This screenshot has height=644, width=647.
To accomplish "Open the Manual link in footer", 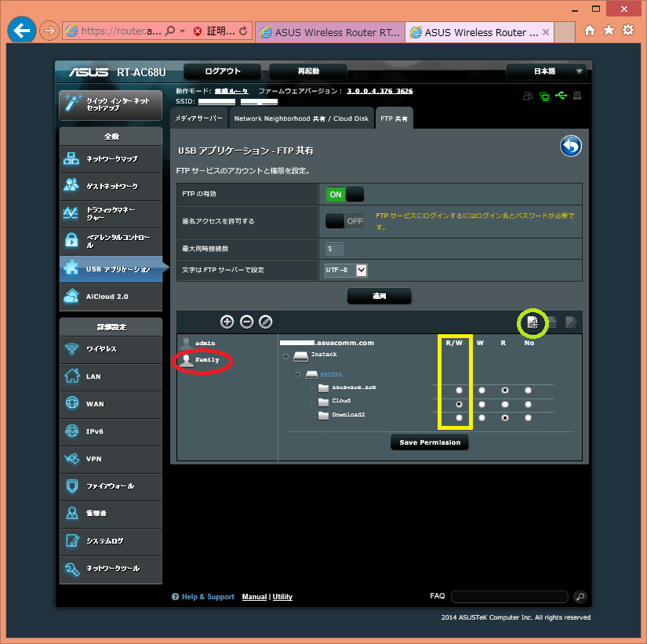I will (254, 596).
